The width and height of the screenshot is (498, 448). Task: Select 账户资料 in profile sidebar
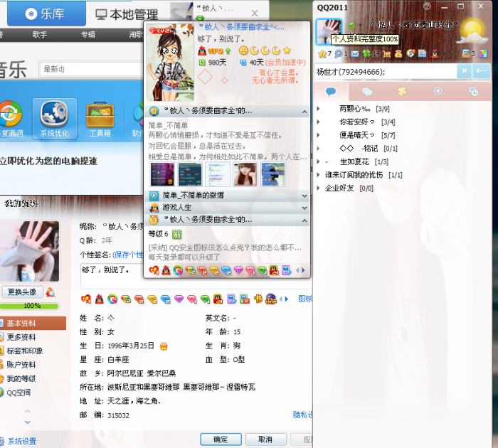(x=21, y=365)
